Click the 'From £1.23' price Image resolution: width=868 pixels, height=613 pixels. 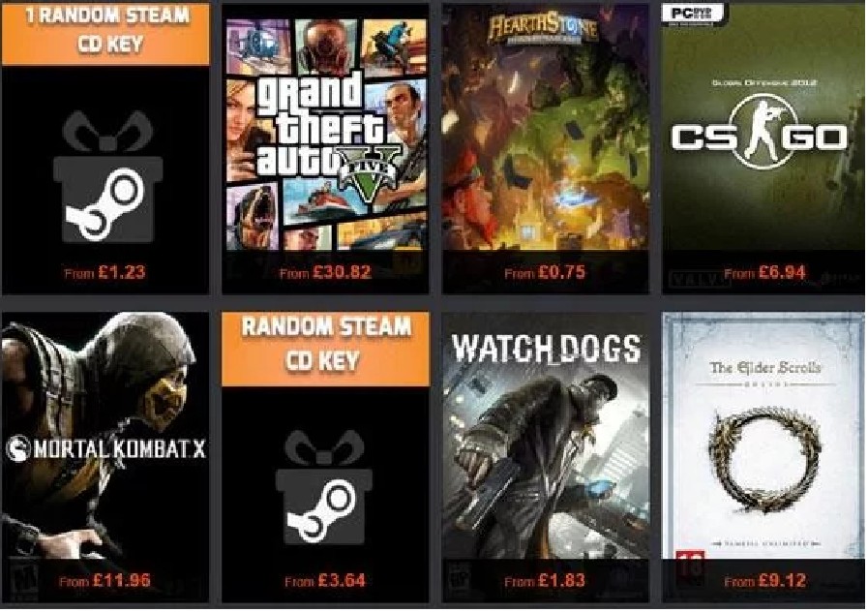pyautogui.click(x=105, y=272)
